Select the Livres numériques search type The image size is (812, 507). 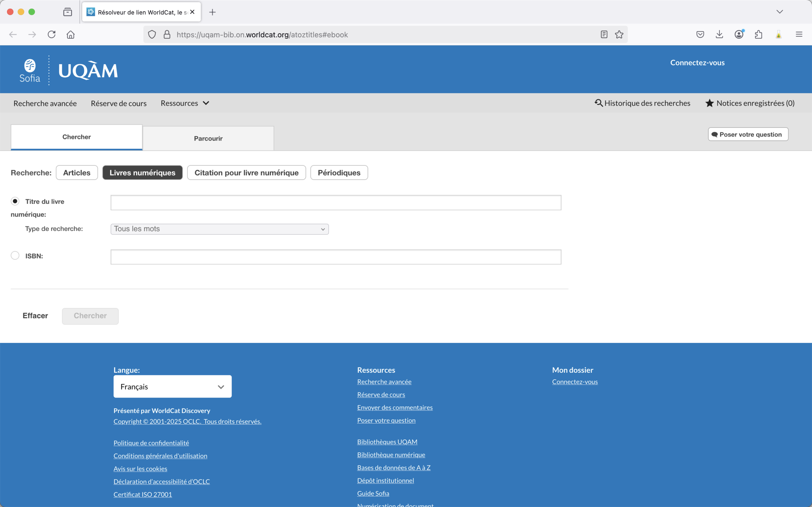pyautogui.click(x=142, y=173)
